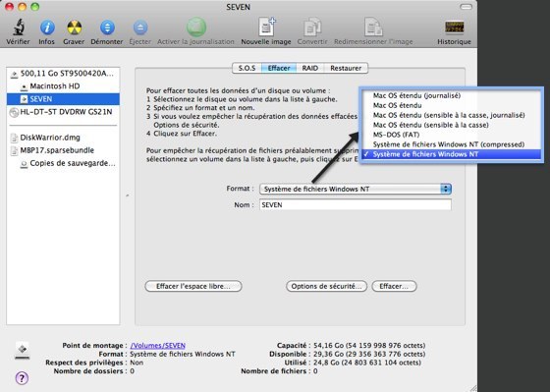Select DiskWarrior.dmg disk image

(x=63, y=138)
